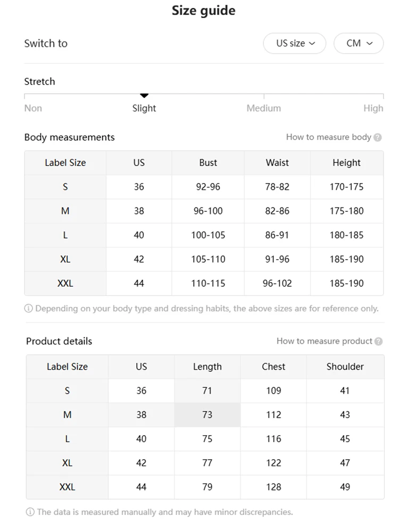Click the Chest 128 cell
The height and width of the screenshot is (532, 399).
click(x=273, y=487)
